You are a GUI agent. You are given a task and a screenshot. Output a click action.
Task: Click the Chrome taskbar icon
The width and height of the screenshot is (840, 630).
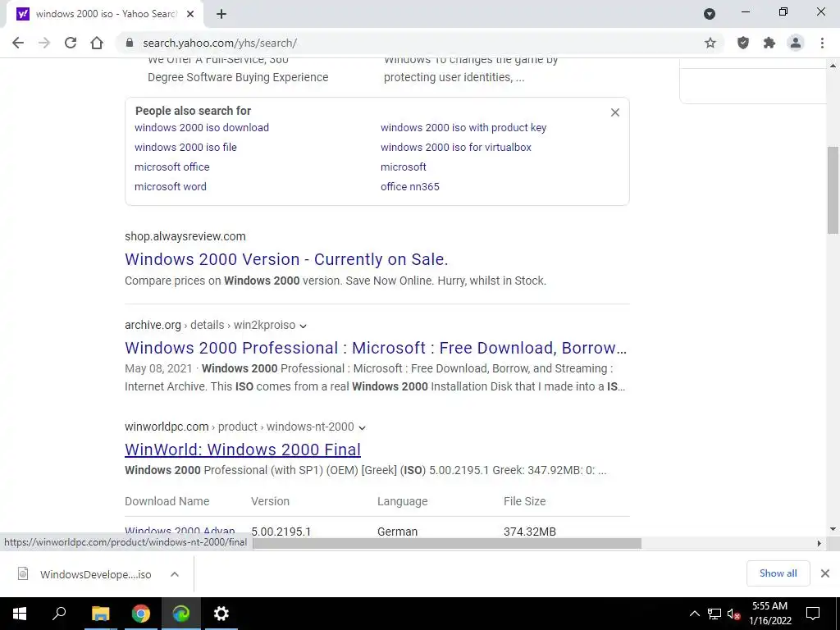pyautogui.click(x=140, y=614)
